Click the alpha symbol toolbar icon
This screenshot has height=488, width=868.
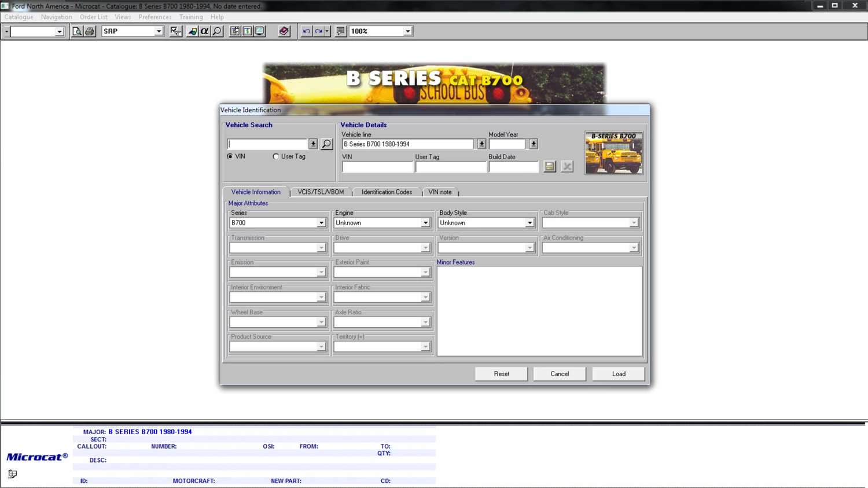(x=205, y=31)
